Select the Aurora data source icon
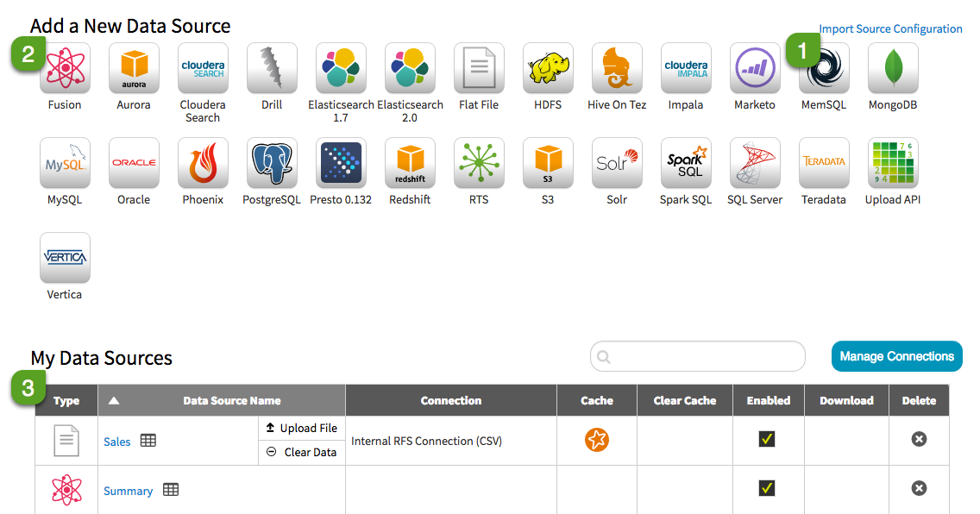Viewport: 980px width, 514px height. [134, 67]
